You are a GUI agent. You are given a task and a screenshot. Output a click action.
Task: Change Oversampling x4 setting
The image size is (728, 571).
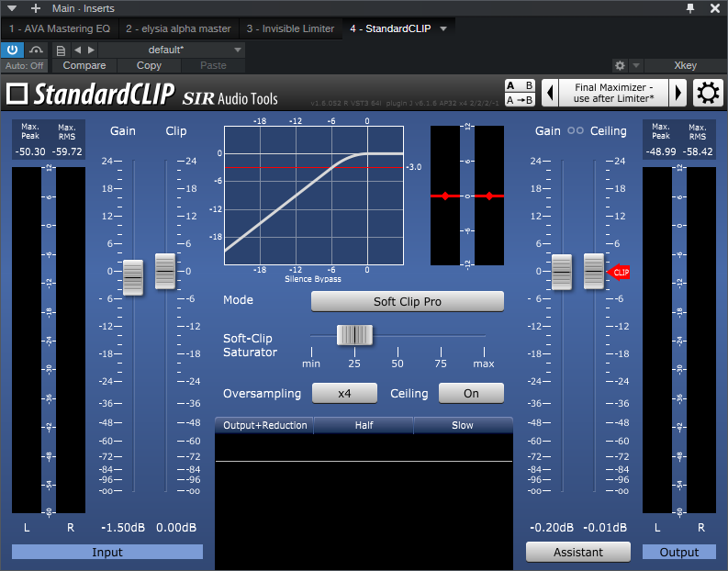coord(344,394)
